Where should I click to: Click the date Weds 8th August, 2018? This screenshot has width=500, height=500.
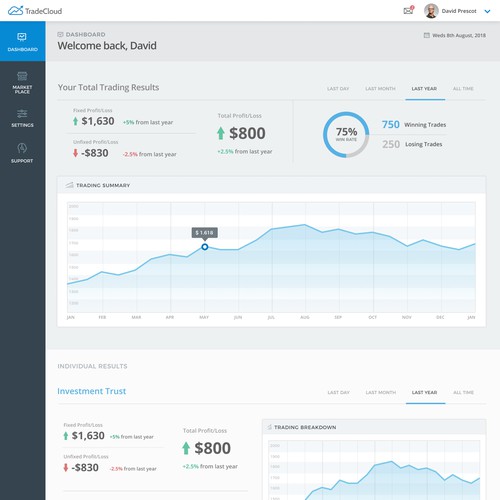click(459, 35)
